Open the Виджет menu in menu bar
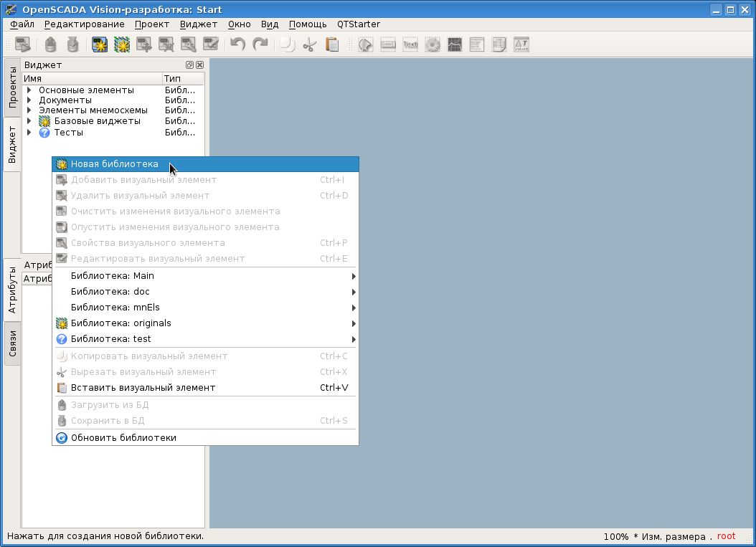756x547 pixels. (199, 24)
